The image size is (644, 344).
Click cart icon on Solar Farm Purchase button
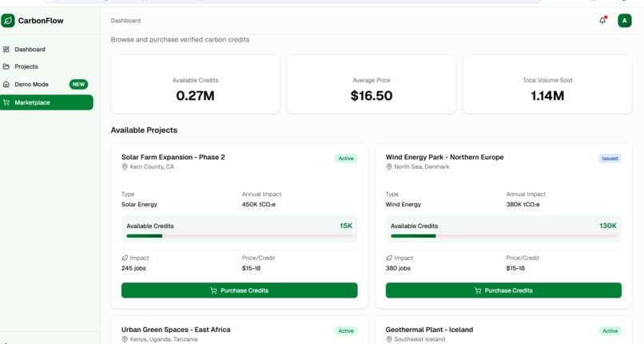pyautogui.click(x=213, y=290)
